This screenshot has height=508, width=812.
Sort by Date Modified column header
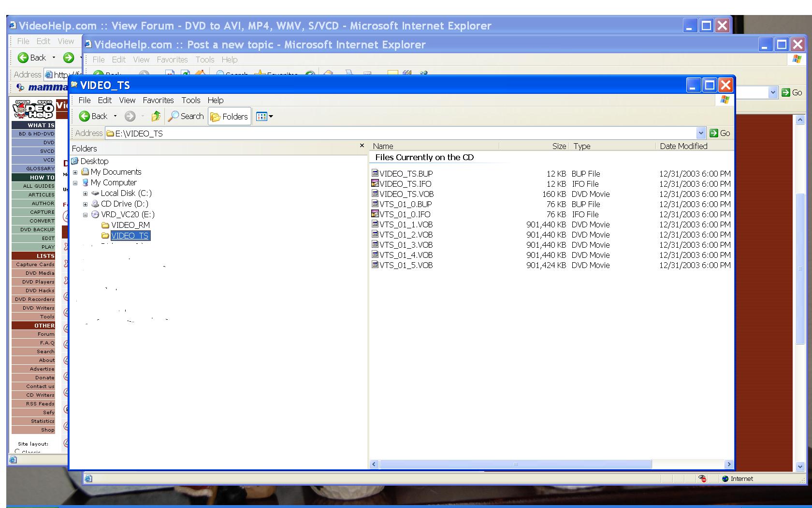(694, 146)
